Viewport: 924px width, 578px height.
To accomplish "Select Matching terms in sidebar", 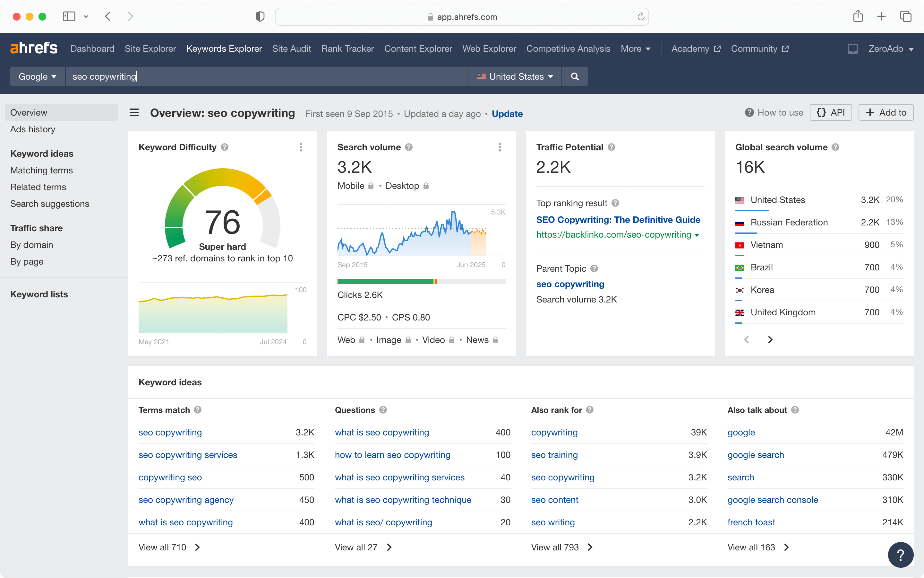I will coord(42,170).
